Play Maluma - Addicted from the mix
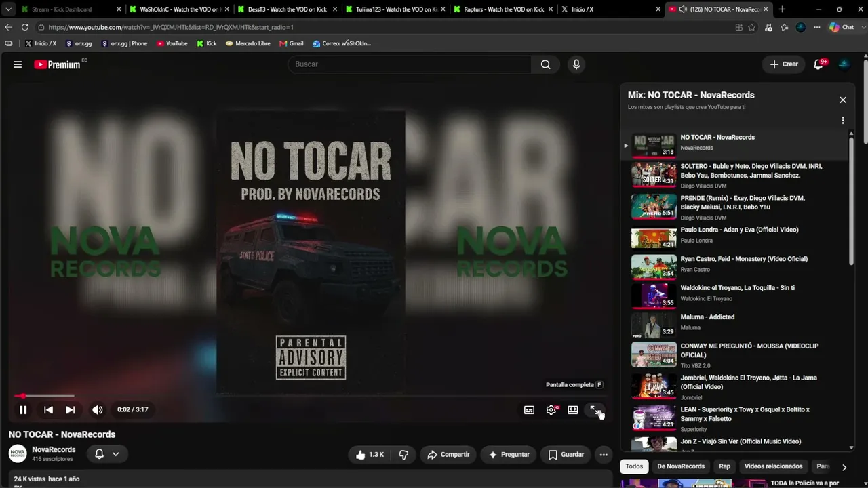Viewport: 868px width, 488px height. (736, 325)
